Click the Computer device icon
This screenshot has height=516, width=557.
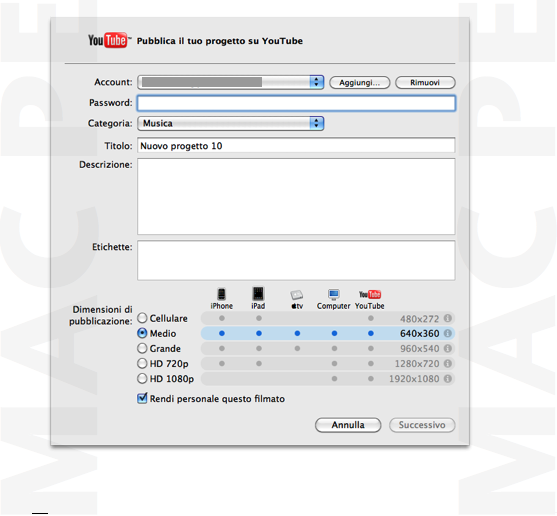[x=334, y=294]
